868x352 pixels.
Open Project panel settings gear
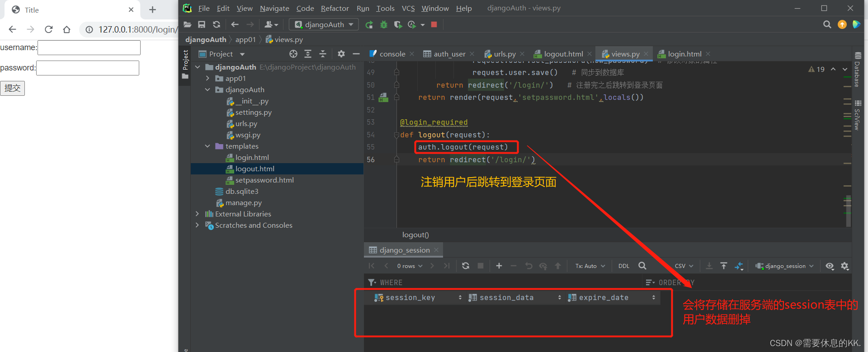(341, 54)
